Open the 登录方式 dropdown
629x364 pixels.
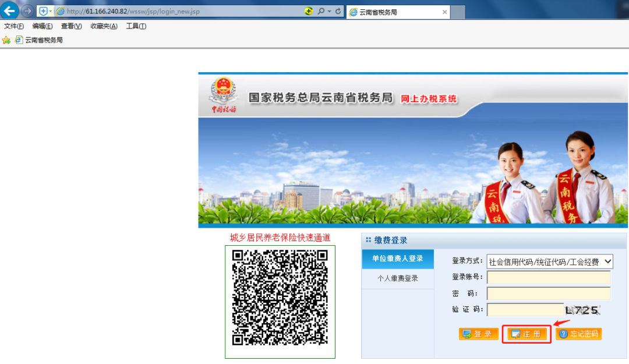click(x=550, y=261)
